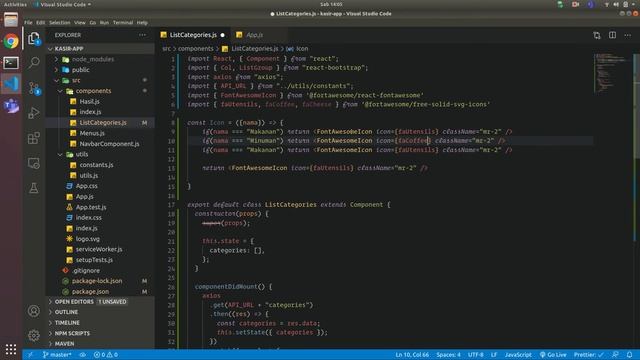Expand the Outline section

point(66,312)
